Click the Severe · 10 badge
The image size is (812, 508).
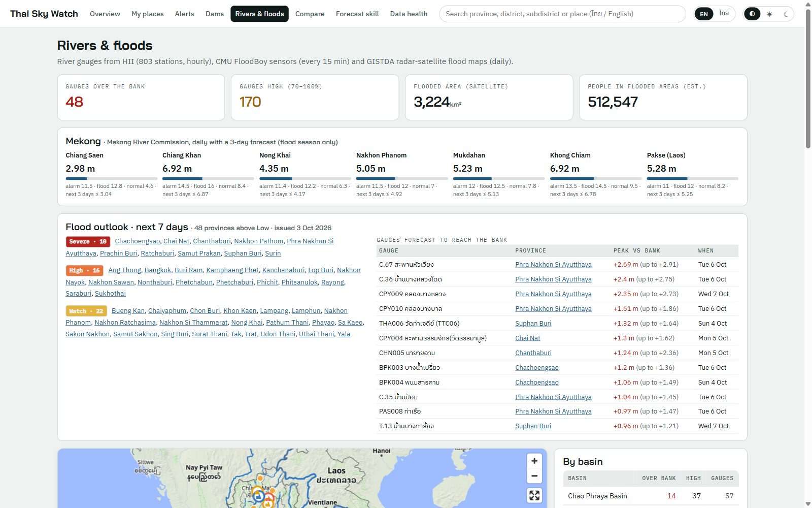[x=88, y=242]
